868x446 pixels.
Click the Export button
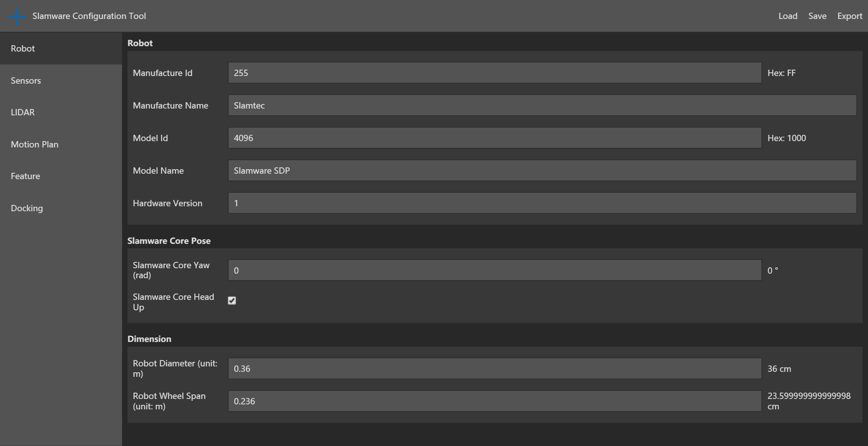point(849,16)
